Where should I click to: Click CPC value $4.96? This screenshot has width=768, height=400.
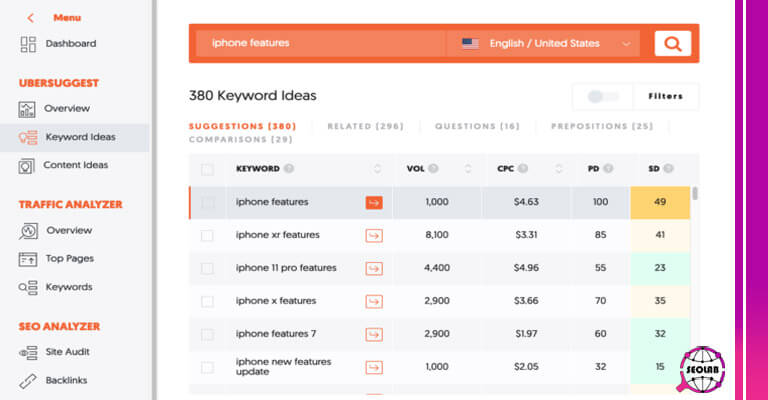526,268
